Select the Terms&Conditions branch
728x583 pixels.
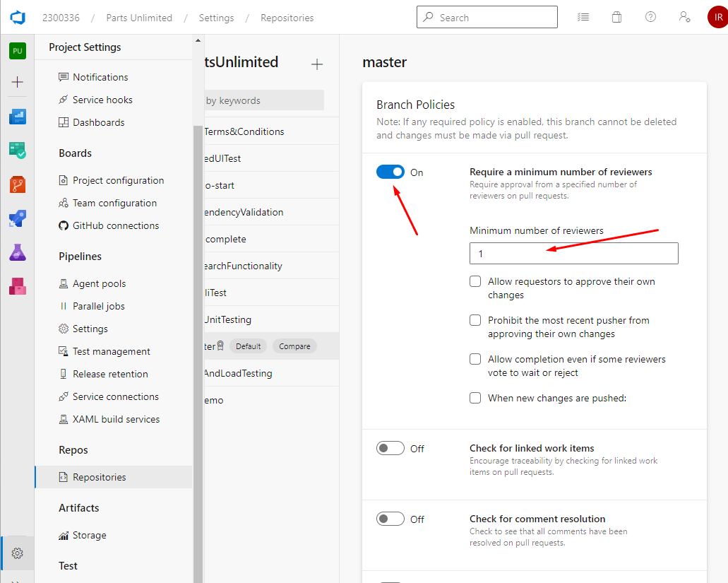pos(272,131)
